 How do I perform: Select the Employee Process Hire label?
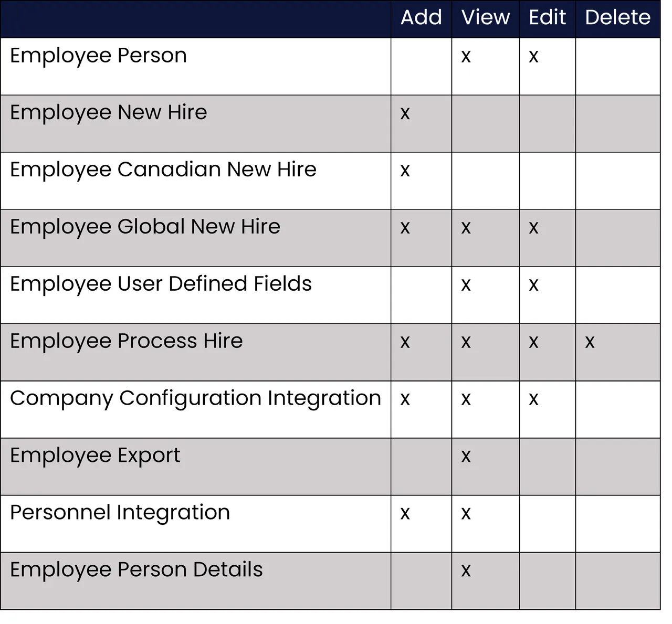(x=127, y=342)
